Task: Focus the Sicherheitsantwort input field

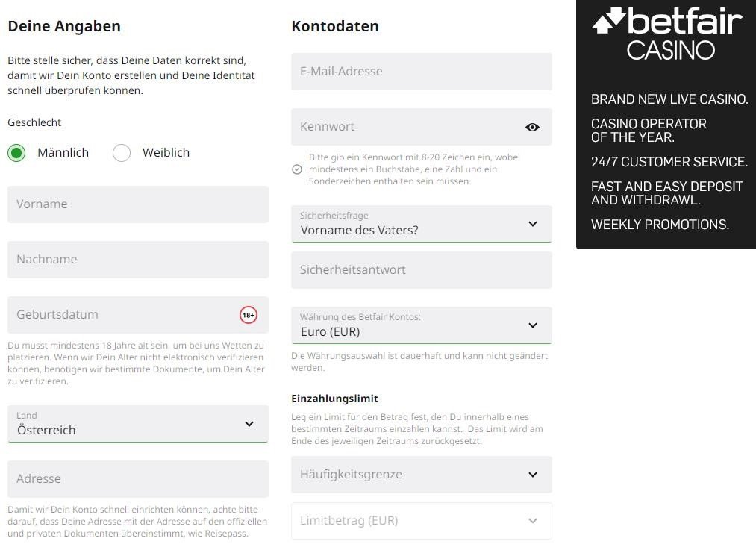Action: [422, 270]
